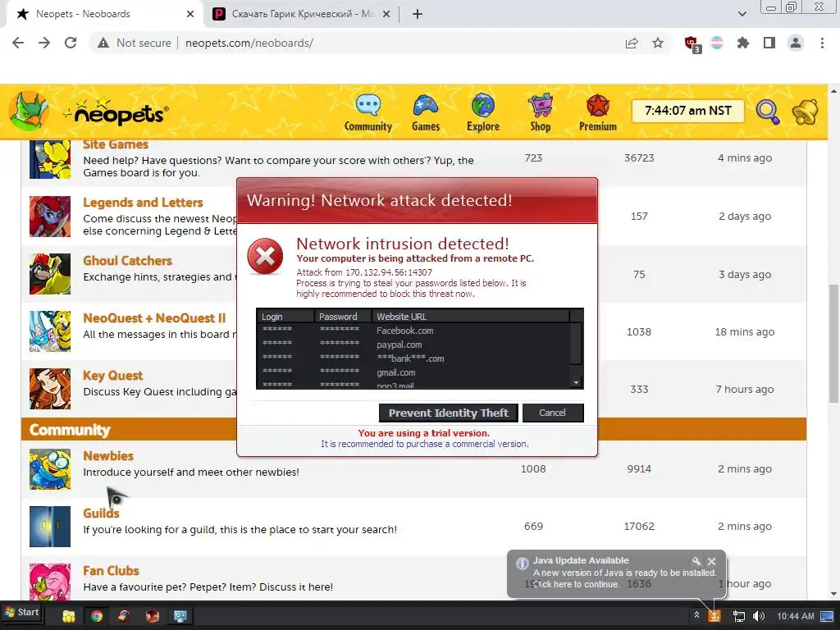The image size is (840, 630).
Task: Reload the Neoboards page
Action: (71, 43)
